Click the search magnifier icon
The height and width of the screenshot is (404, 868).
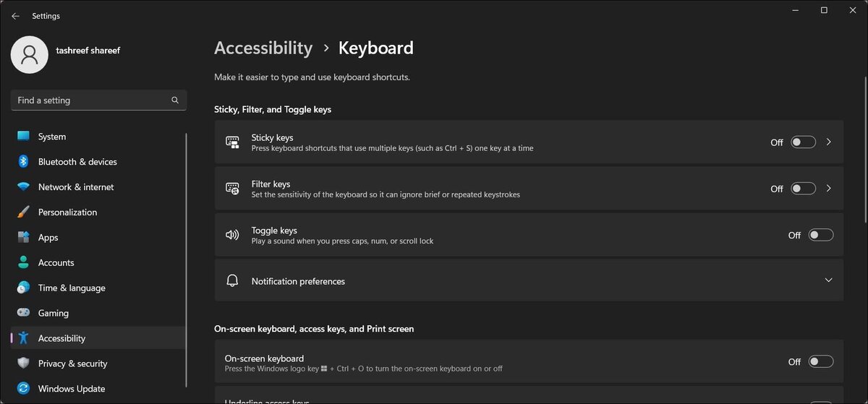(175, 100)
